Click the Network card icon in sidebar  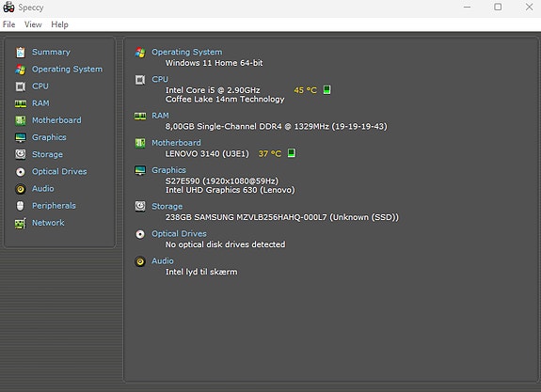coord(21,223)
